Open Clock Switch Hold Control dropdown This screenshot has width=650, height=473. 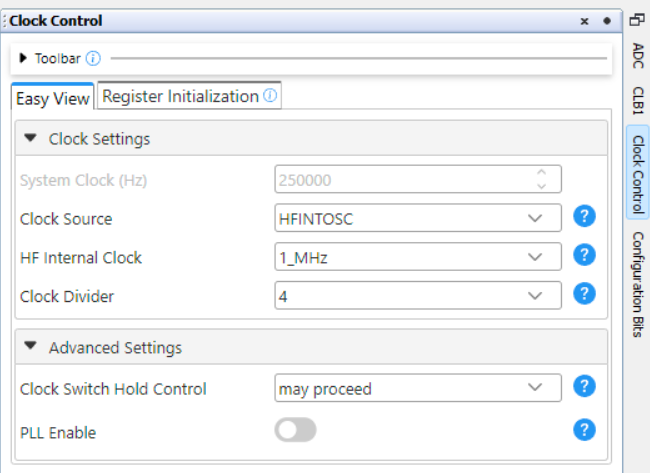418,388
